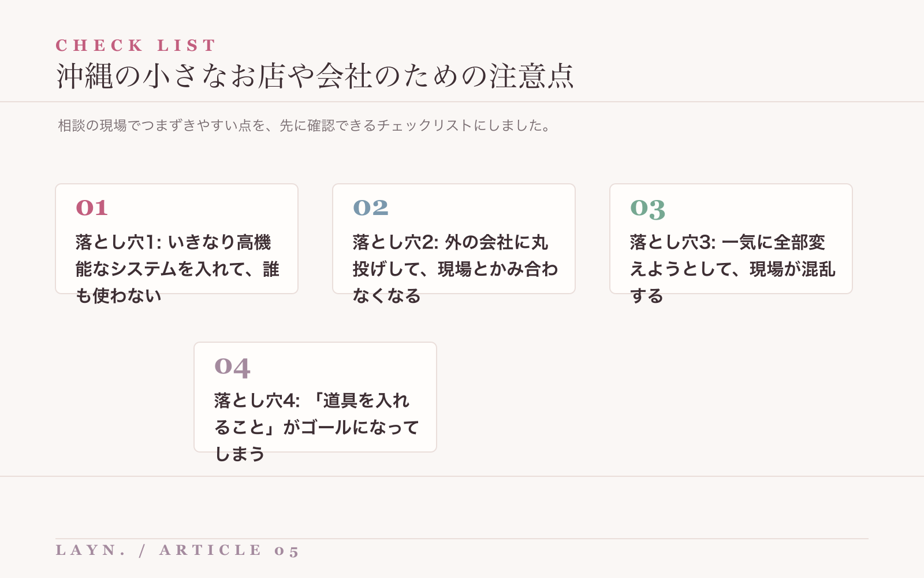Click も使わない overflowing below card 01
The height and width of the screenshot is (578, 924).
pyautogui.click(x=118, y=296)
